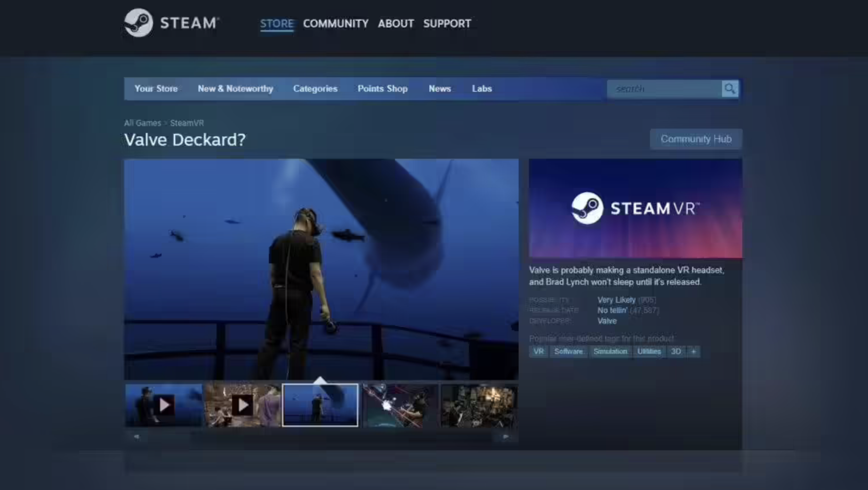The width and height of the screenshot is (868, 490).
Task: Click the main shark screenshot
Action: (x=321, y=269)
